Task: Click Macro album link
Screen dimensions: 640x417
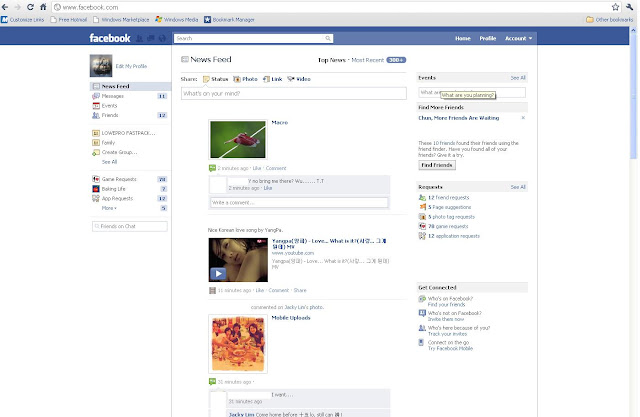Action: click(x=280, y=122)
